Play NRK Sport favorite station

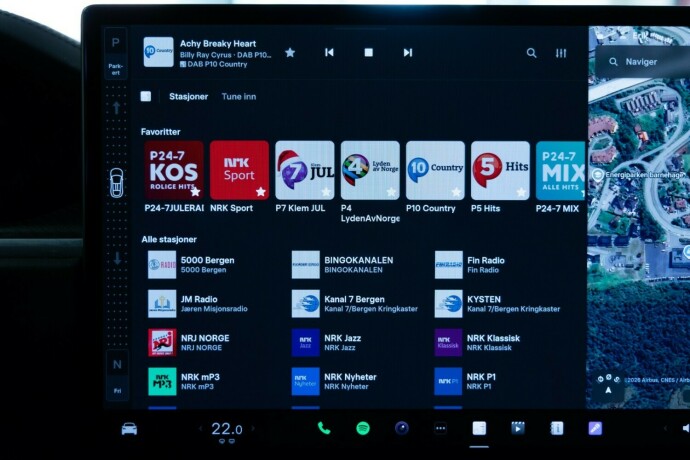[239, 170]
